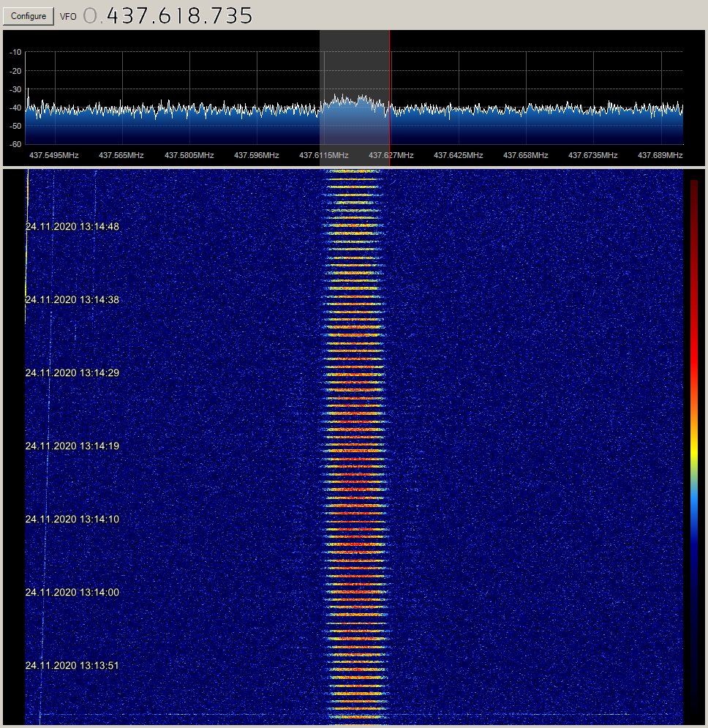This screenshot has height=728, width=708.
Task: Click the 437.6735MHz frequency axis label
Action: [x=593, y=156]
